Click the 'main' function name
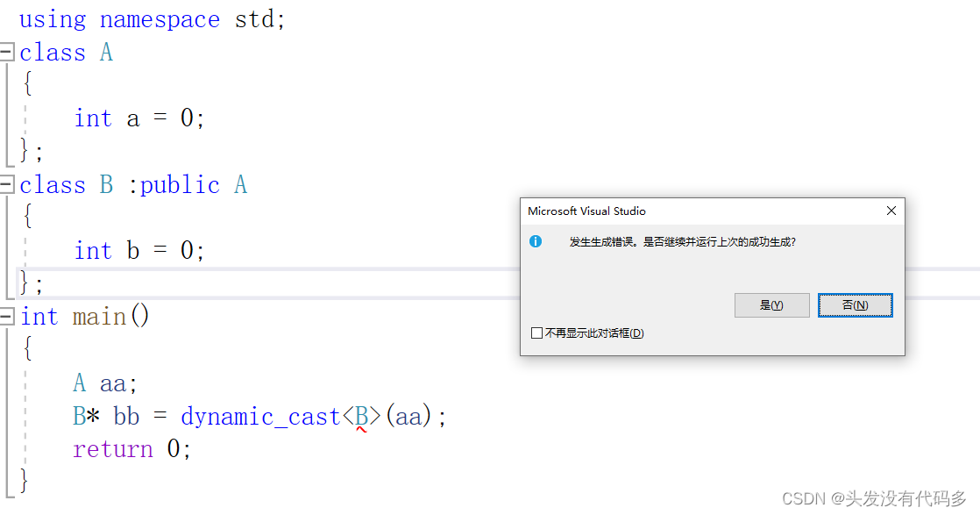The width and height of the screenshot is (980, 515). coord(99,318)
